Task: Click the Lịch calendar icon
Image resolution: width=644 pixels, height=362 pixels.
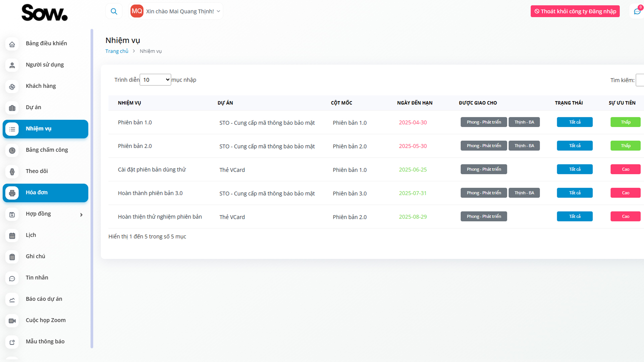Action: (12, 236)
